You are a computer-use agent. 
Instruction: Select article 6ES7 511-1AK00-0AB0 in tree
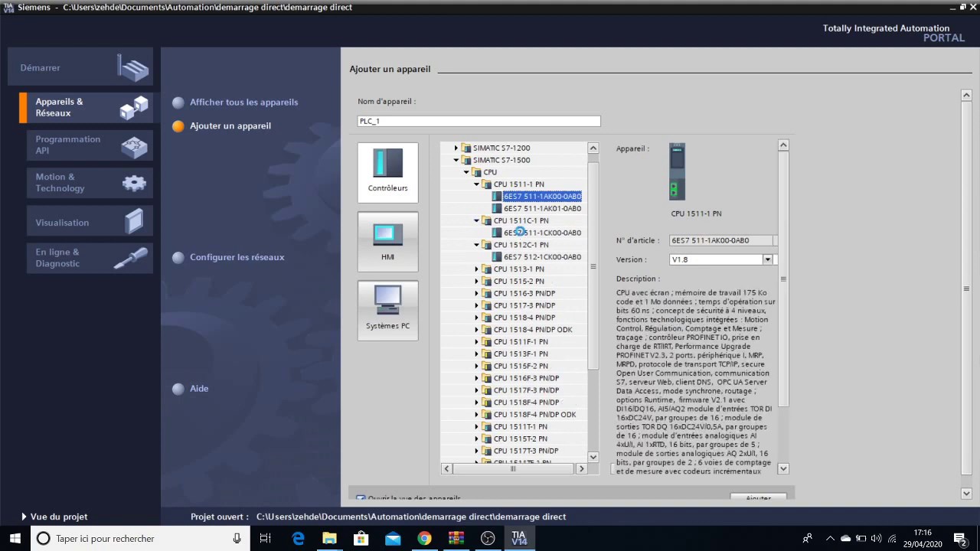tap(542, 197)
